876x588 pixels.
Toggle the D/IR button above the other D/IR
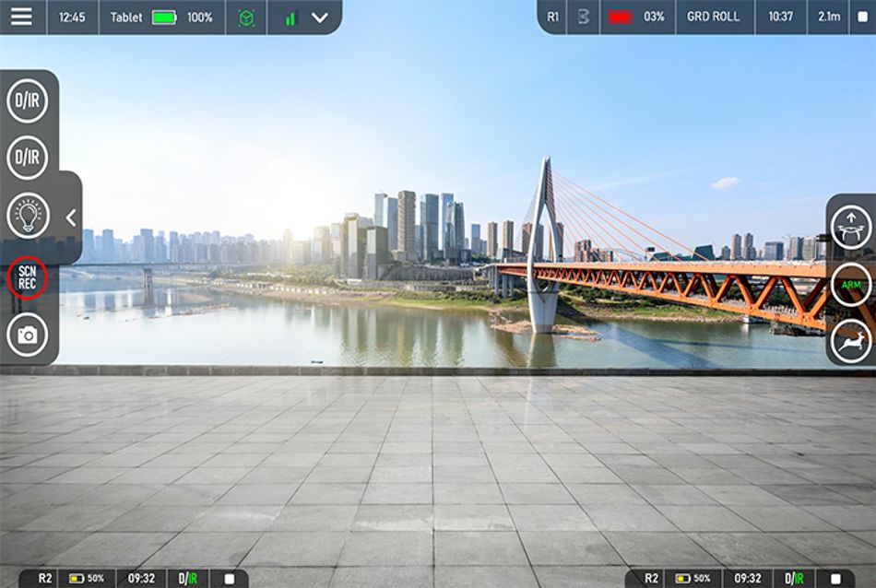(x=28, y=101)
